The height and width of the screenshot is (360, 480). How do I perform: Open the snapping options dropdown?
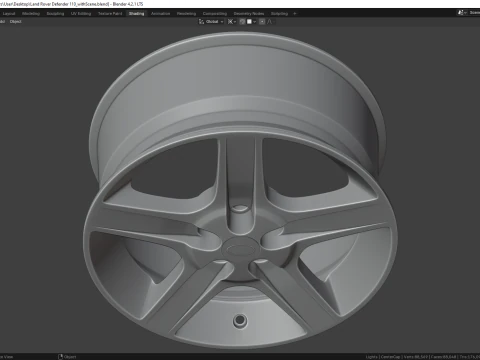251,22
